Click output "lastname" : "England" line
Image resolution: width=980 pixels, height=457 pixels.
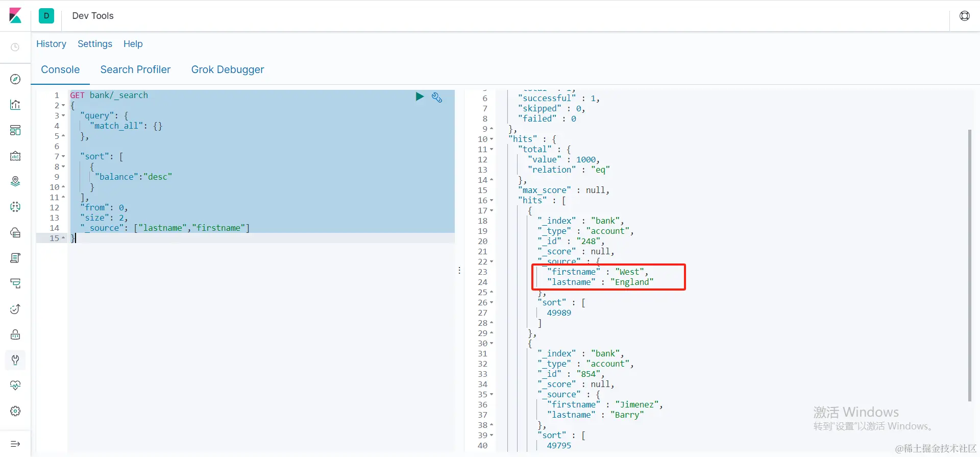click(600, 282)
